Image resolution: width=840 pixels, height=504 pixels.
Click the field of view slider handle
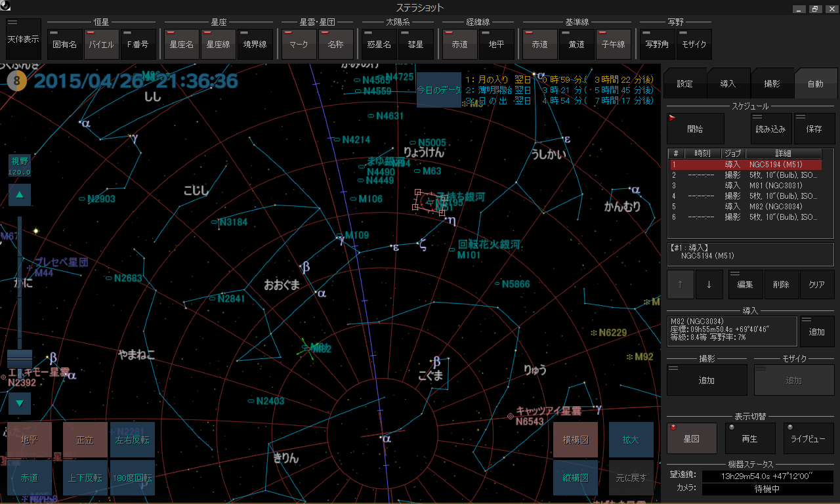point(20,360)
